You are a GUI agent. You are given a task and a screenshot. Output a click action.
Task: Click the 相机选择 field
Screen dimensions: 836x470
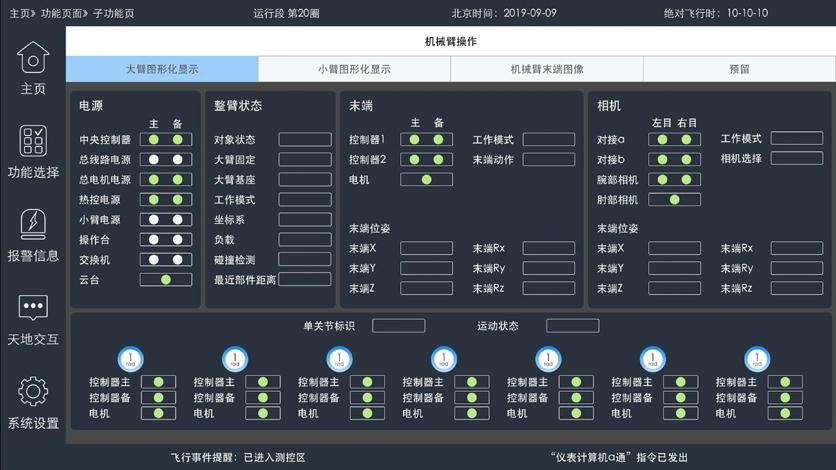point(797,158)
